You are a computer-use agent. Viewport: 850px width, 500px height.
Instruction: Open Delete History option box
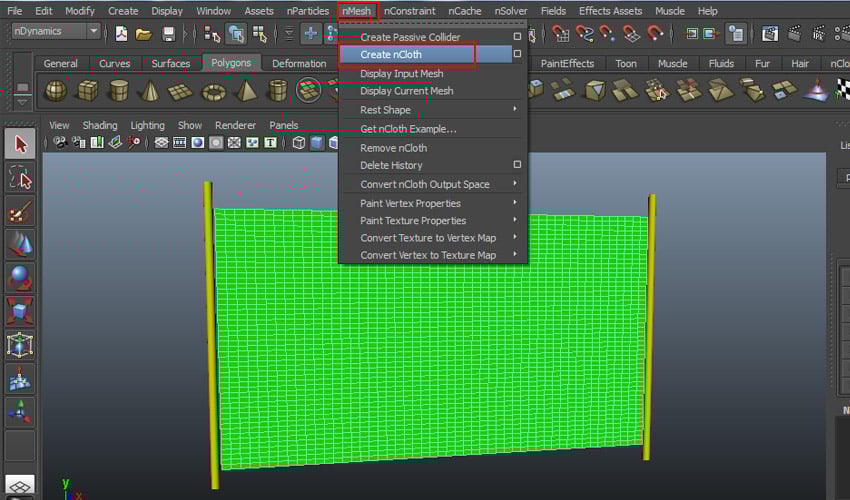(517, 164)
